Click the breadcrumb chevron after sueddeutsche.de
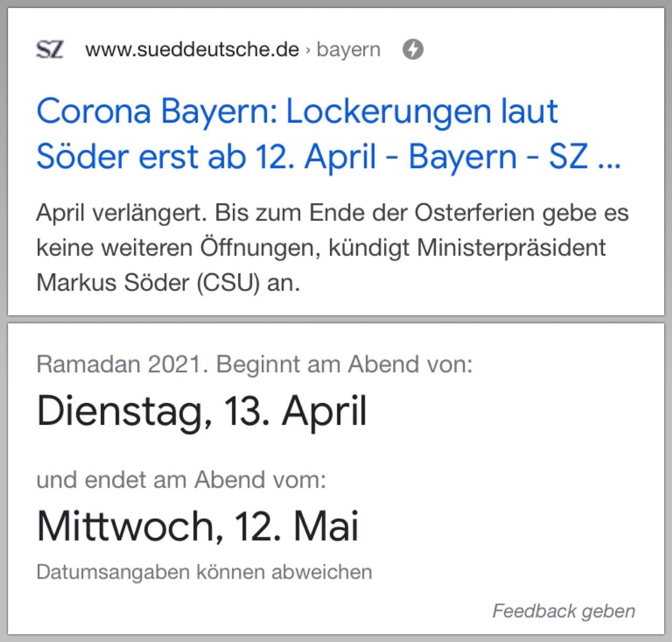Viewport: 672px width, 642px height. 308,50
